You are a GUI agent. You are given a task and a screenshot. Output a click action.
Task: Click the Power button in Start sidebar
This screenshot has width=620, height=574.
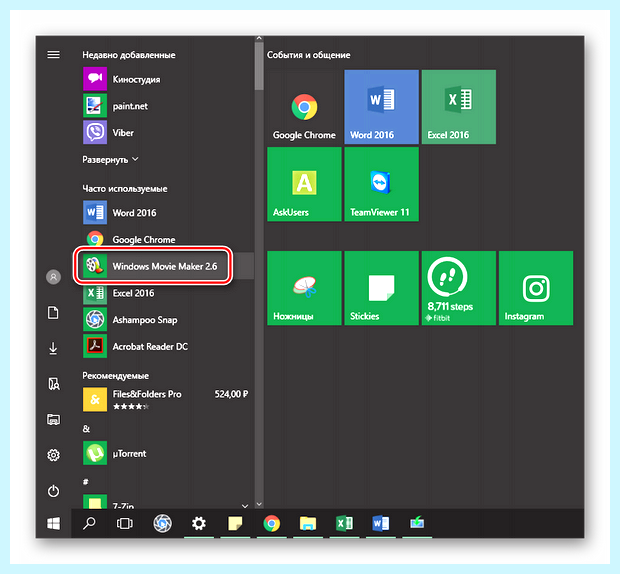[x=53, y=491]
